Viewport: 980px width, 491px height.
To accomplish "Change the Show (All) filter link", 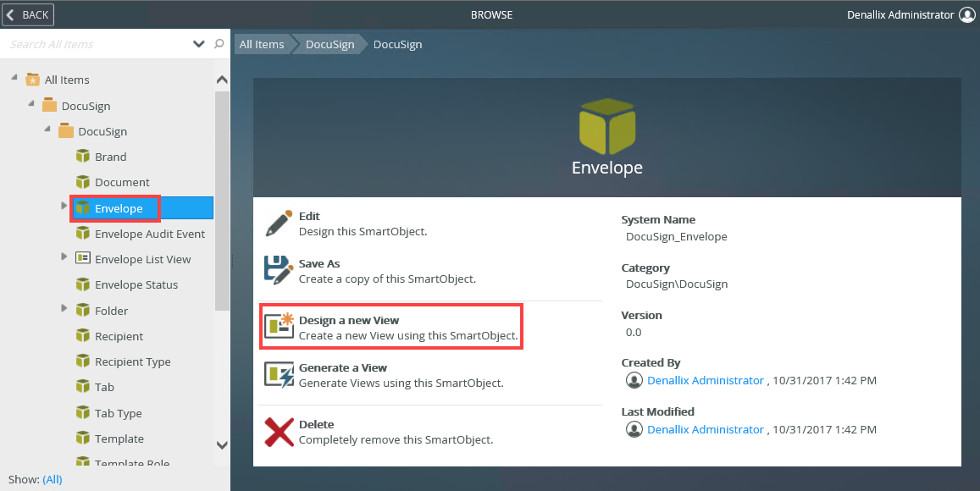I will 52,479.
